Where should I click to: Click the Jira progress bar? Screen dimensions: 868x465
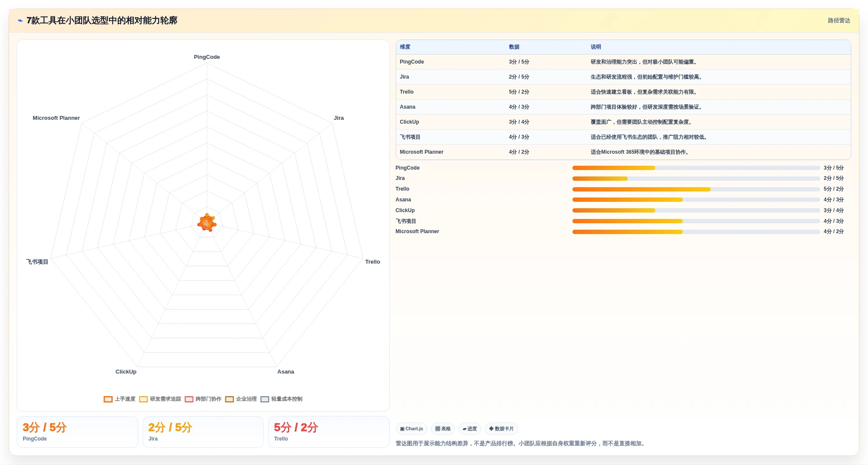tap(696, 178)
